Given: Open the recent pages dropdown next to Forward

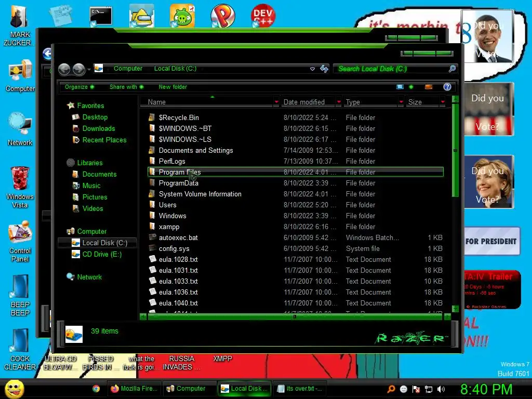Looking at the screenshot, I should (x=89, y=70).
